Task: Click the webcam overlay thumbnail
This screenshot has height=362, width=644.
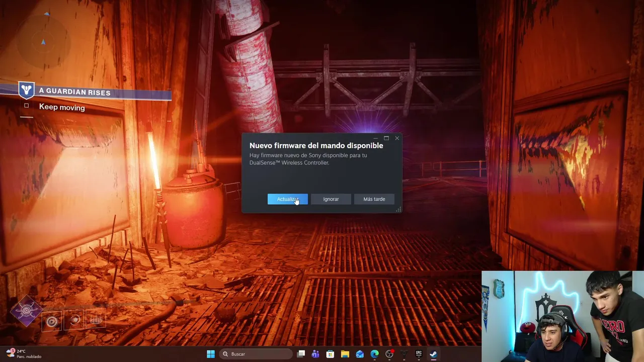Action: 562,317
